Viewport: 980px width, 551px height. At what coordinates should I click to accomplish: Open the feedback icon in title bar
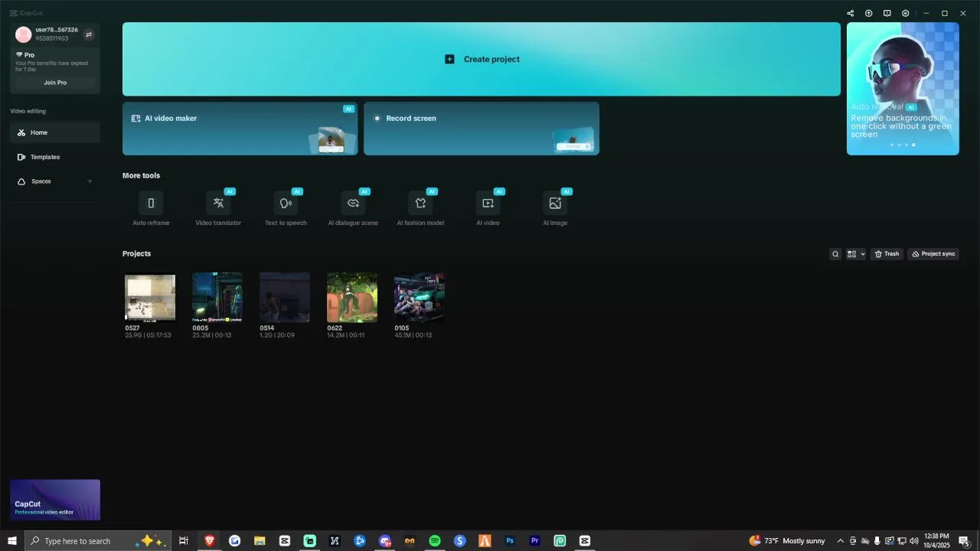[887, 13]
